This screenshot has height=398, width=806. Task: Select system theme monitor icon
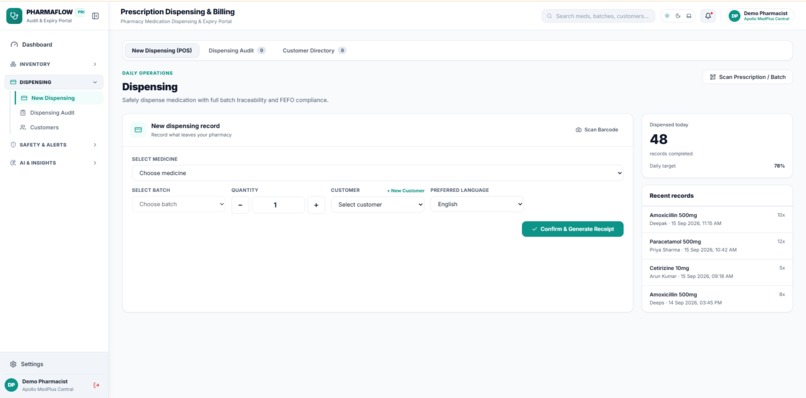pyautogui.click(x=689, y=16)
